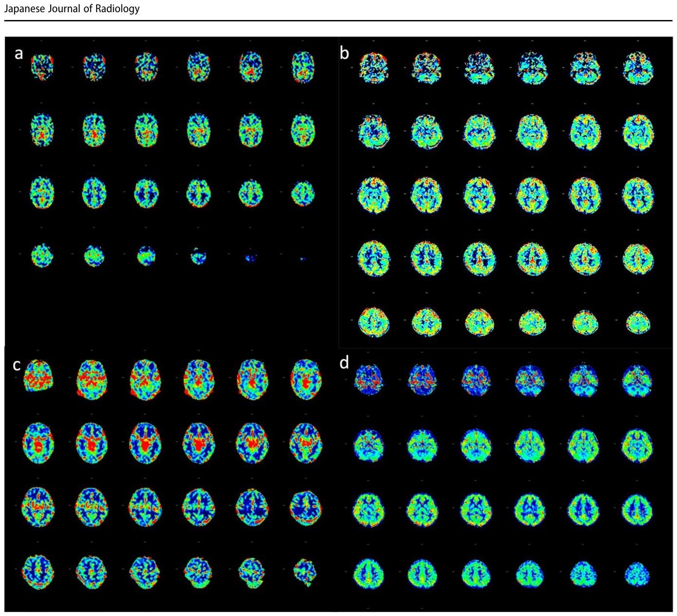
Task: Select last bottom-row slice in panel b
Action: pyautogui.click(x=638, y=323)
